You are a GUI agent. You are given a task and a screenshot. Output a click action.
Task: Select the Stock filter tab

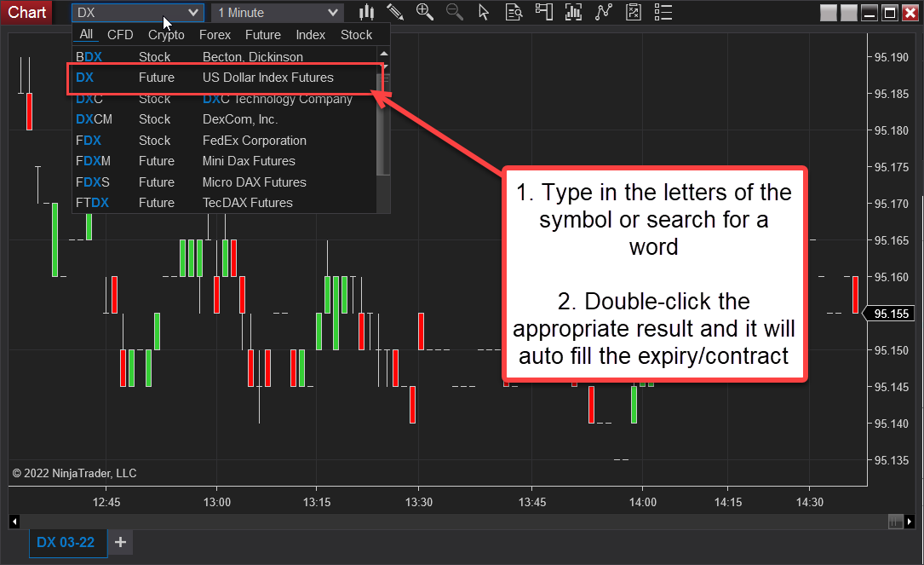point(356,35)
